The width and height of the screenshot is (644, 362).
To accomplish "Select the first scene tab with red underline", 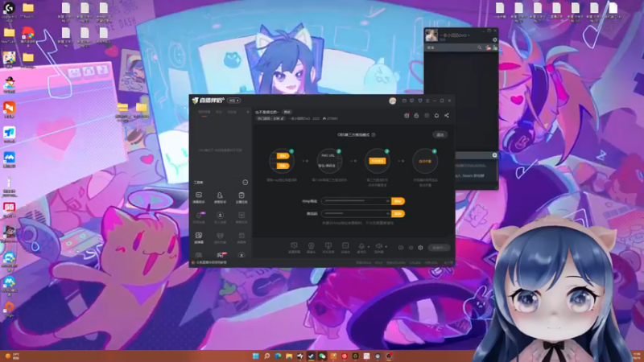I will [204, 112].
